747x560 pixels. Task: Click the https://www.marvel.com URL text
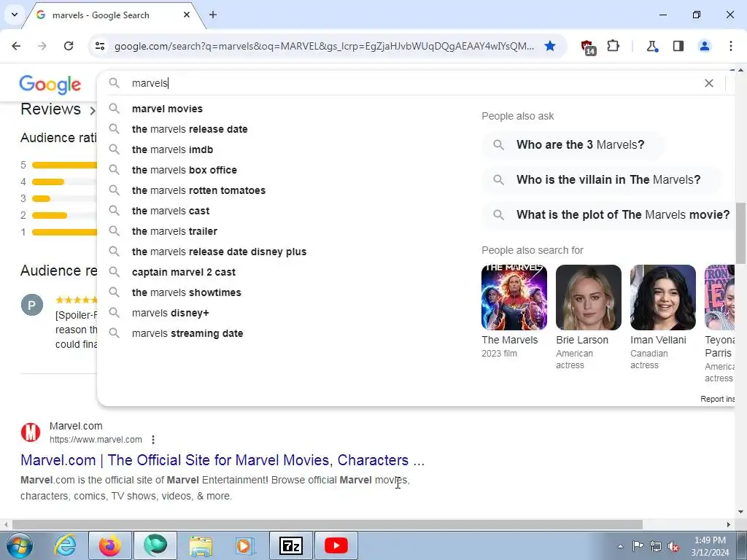click(x=96, y=440)
